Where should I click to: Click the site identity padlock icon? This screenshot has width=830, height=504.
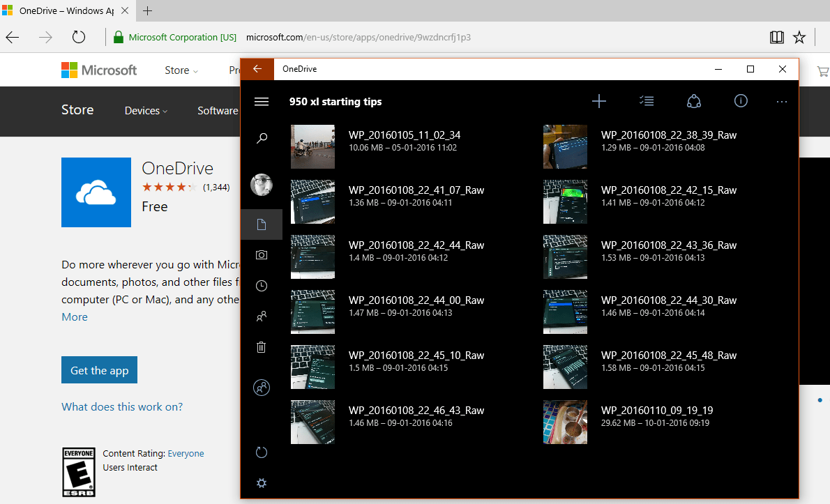[x=119, y=37]
